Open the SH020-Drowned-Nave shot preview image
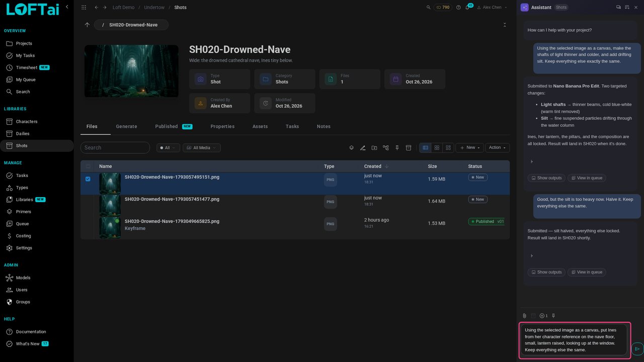Image resolution: width=644 pixels, height=362 pixels. coord(131,71)
